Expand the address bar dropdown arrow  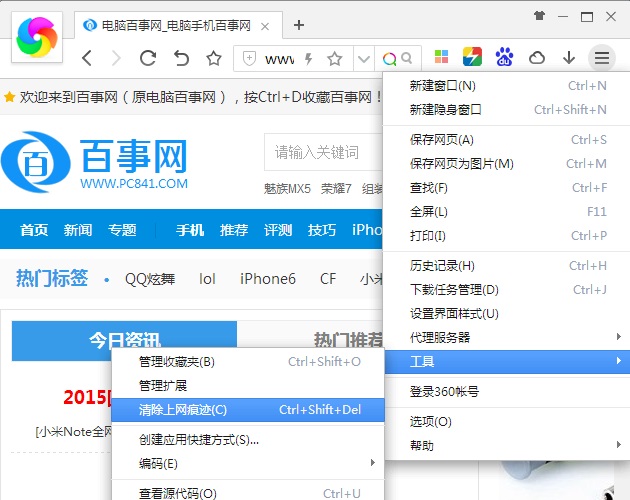coord(364,59)
